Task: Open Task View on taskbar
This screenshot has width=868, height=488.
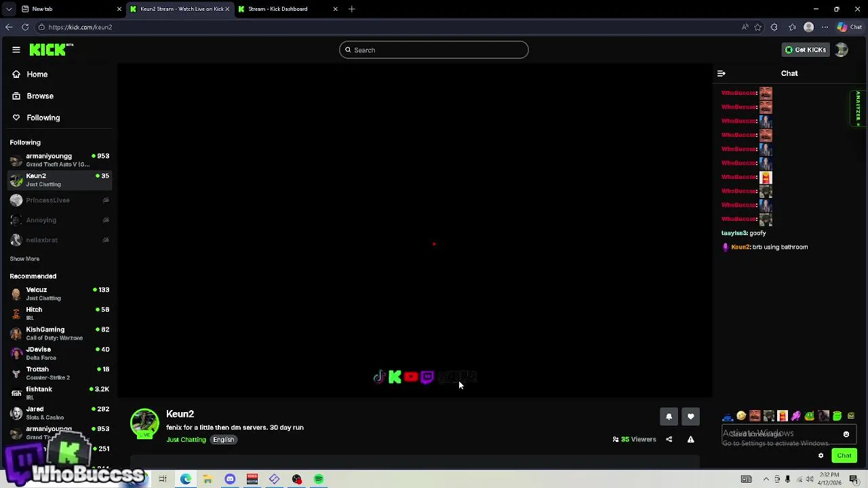Action: pos(163,479)
